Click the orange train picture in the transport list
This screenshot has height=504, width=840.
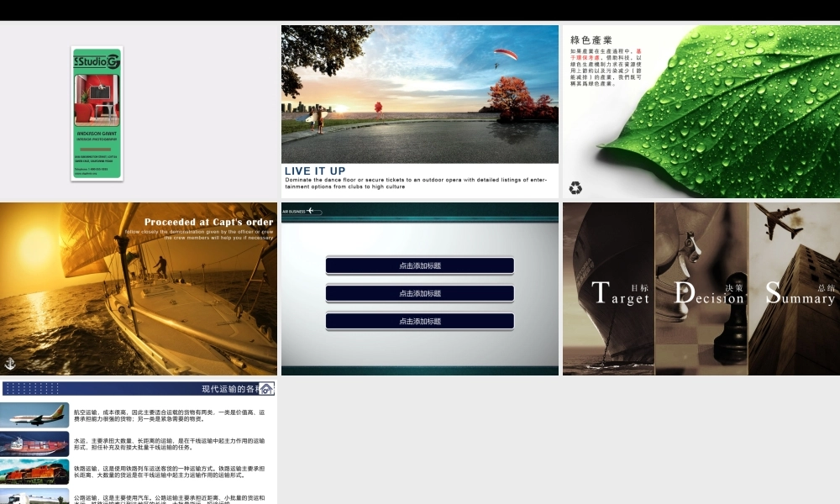click(x=34, y=471)
